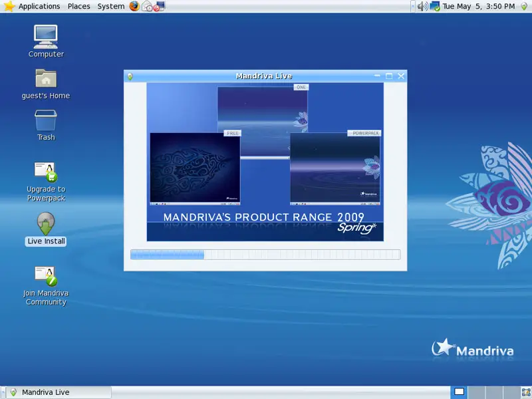Minimize the Mandriva Live window
Image resolution: width=532 pixels, height=399 pixels.
click(x=377, y=76)
